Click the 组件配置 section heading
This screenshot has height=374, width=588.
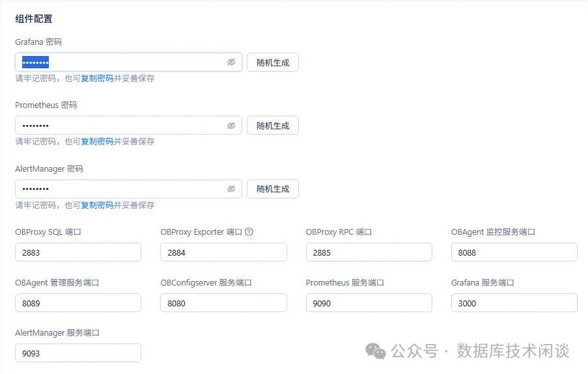[34, 19]
